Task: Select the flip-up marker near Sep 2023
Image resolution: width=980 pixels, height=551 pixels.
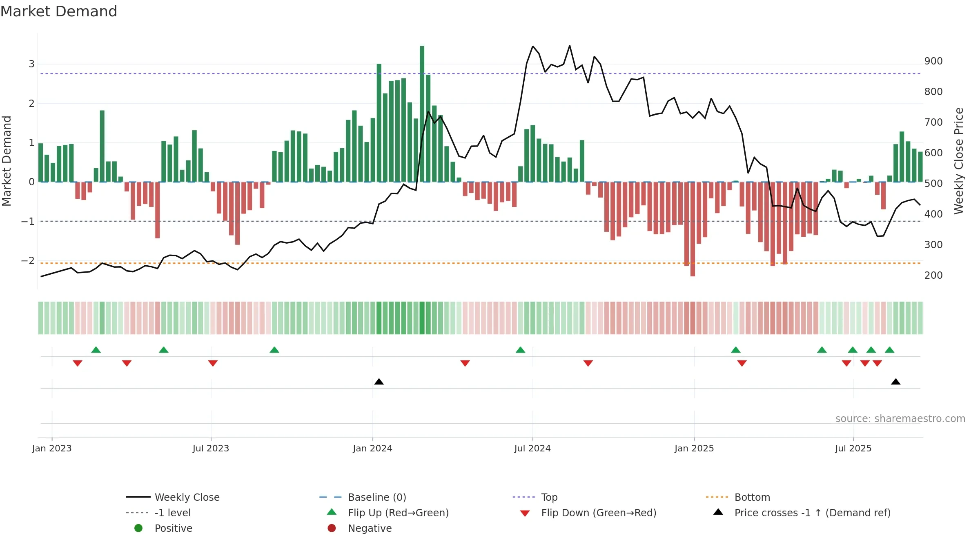Action: click(274, 350)
